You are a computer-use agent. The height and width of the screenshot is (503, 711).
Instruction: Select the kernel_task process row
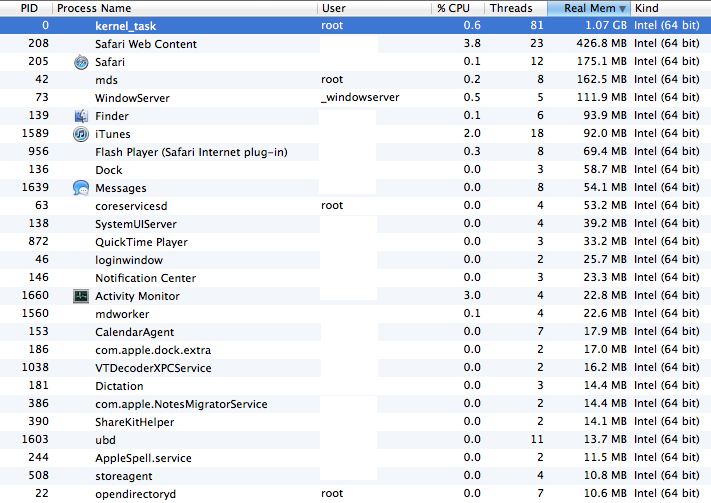pyautogui.click(x=356, y=26)
